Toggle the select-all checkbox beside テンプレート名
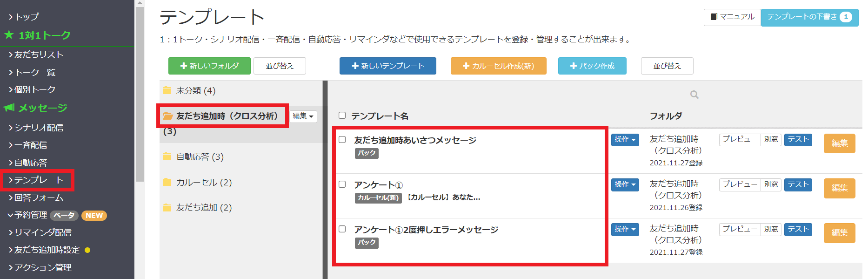The image size is (868, 279). click(342, 116)
